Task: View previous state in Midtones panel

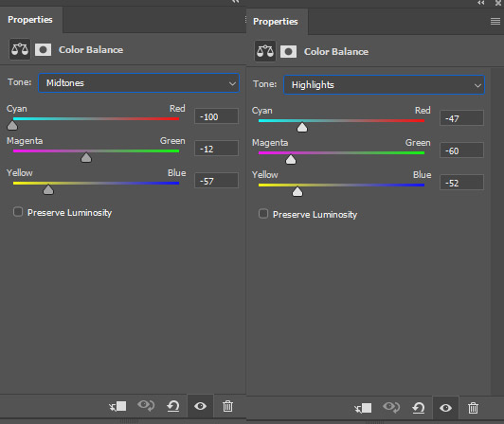Action: pyautogui.click(x=146, y=406)
